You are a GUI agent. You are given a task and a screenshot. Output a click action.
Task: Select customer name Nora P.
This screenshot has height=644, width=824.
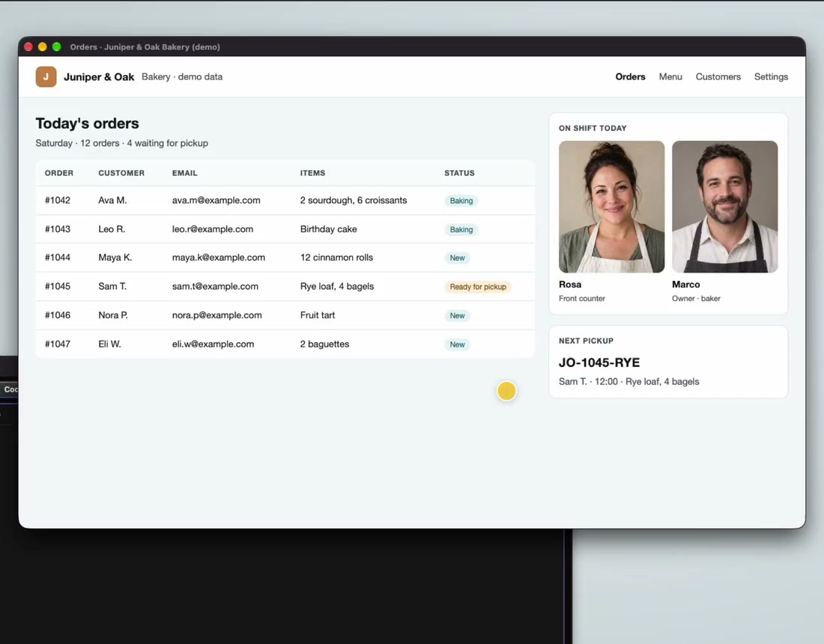pyautogui.click(x=113, y=315)
